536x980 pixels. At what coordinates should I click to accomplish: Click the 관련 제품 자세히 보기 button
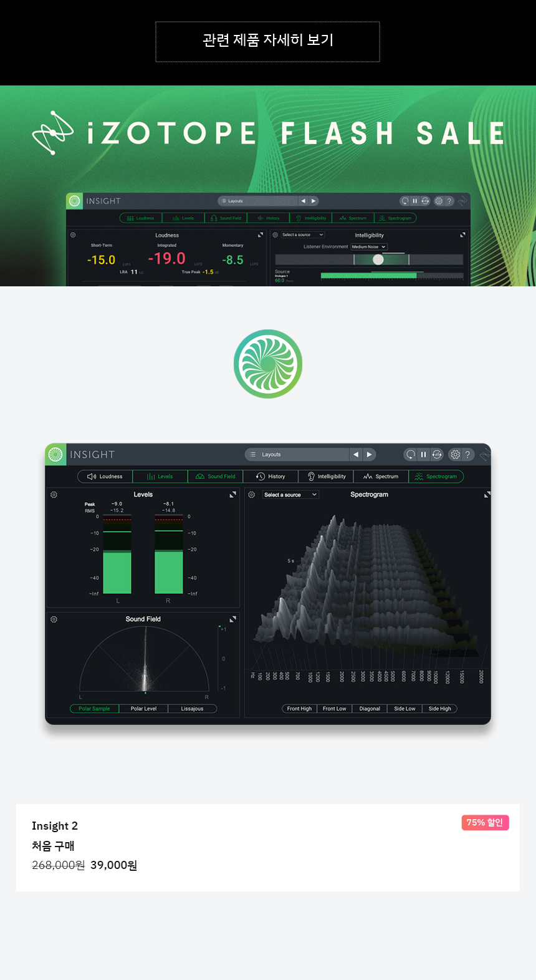click(x=267, y=42)
